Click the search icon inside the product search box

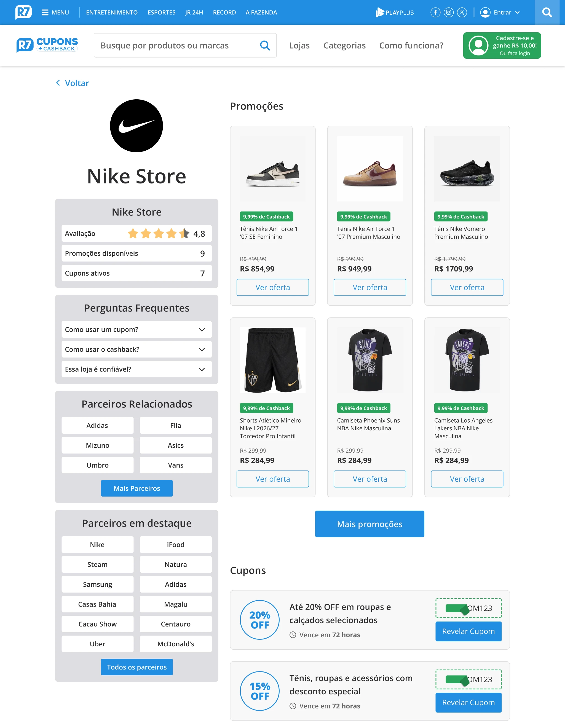(x=265, y=45)
